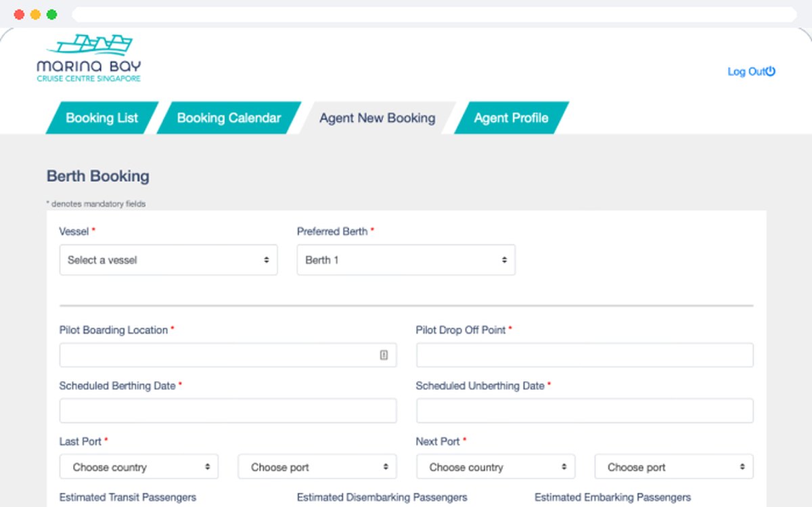
Task: Click the yellow minimize window button
Action: [35, 14]
